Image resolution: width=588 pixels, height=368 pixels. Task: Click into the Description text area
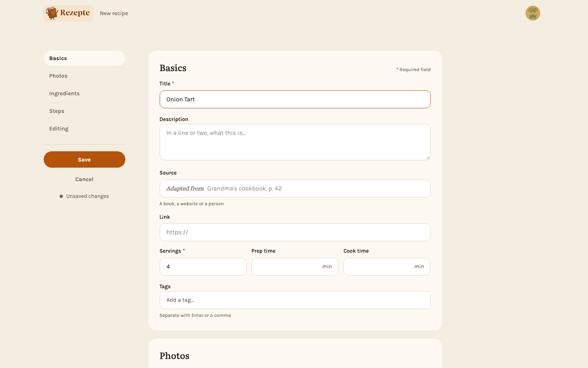click(x=295, y=142)
